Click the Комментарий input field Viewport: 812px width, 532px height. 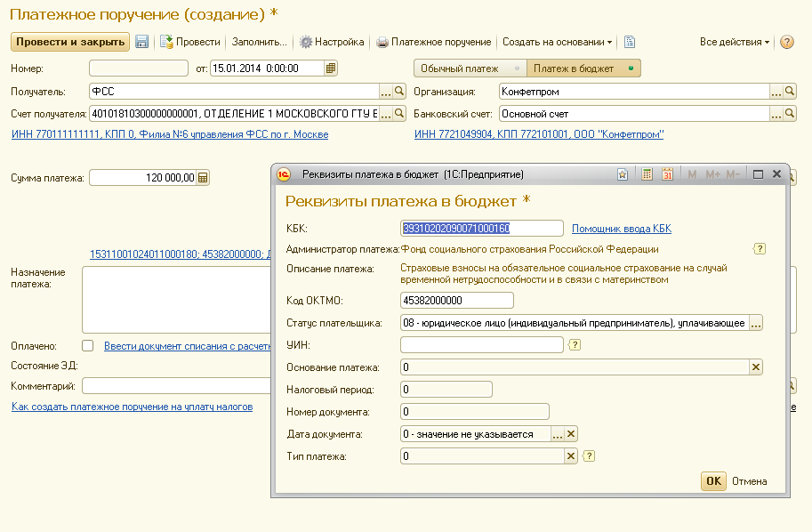coord(177,386)
